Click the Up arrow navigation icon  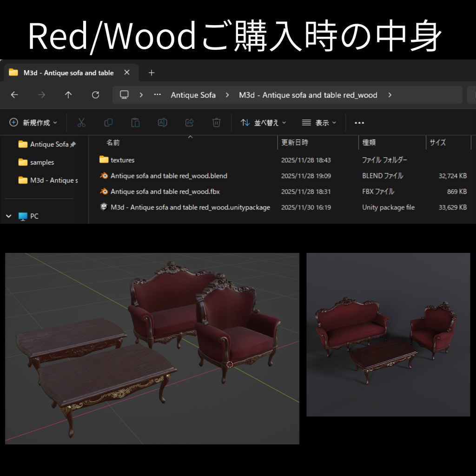[68, 95]
